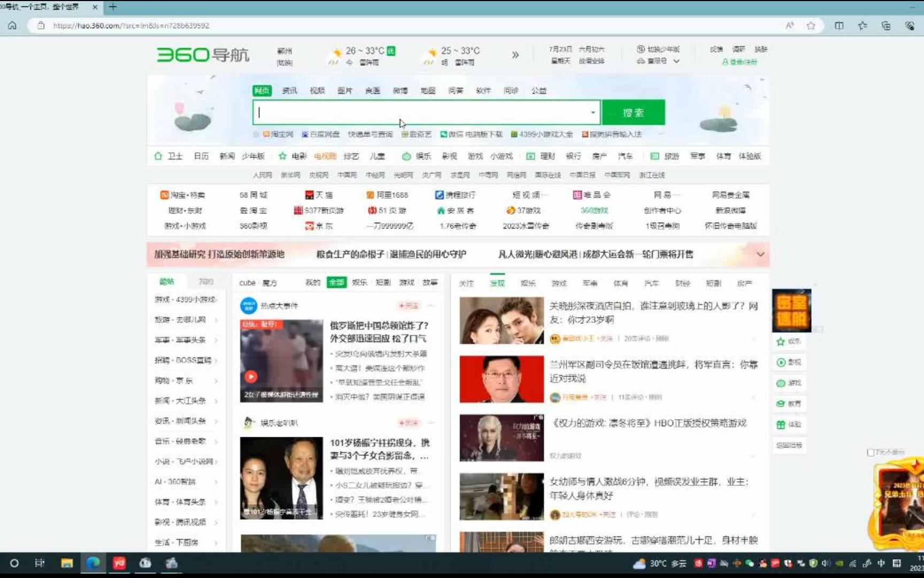Image resolution: width=924 pixels, height=578 pixels.
Task: Open more options dots on 热点大事件 card
Action: [431, 306]
